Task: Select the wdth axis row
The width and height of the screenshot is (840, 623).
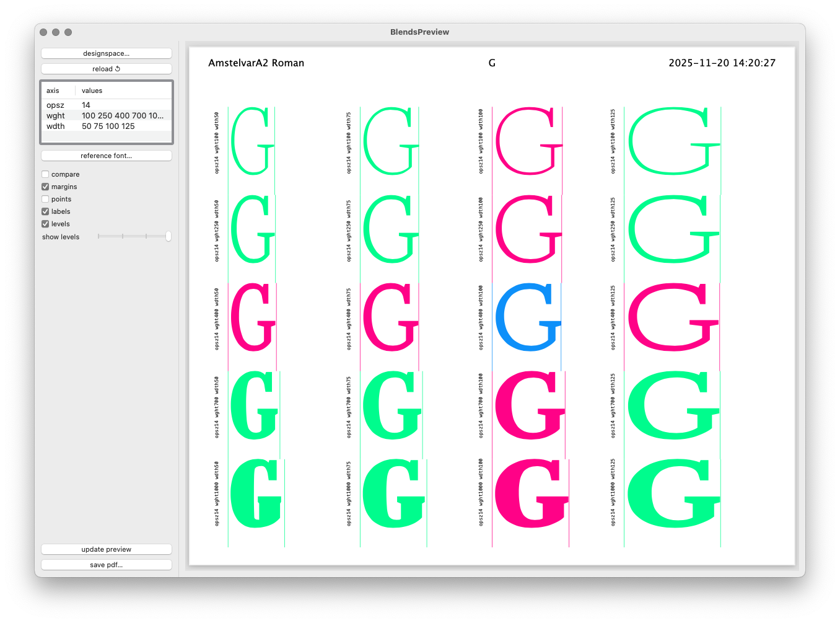Action: tap(107, 126)
